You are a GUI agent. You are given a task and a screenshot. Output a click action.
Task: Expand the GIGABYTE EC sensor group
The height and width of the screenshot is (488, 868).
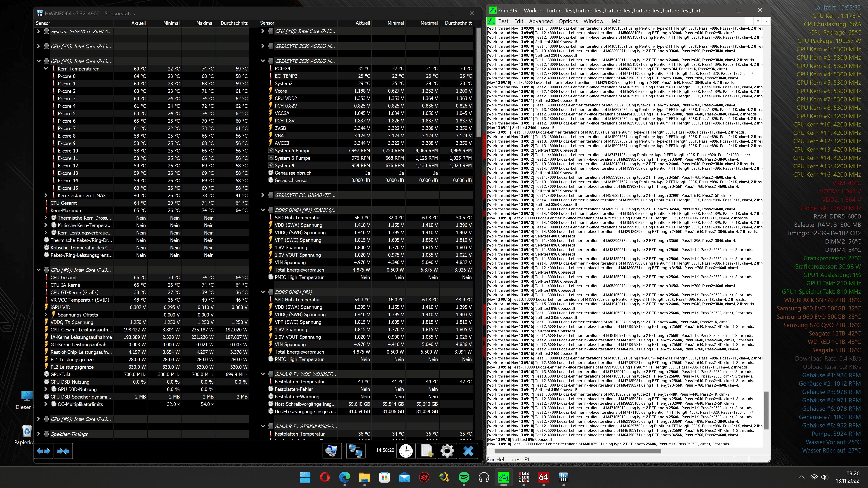(263, 195)
